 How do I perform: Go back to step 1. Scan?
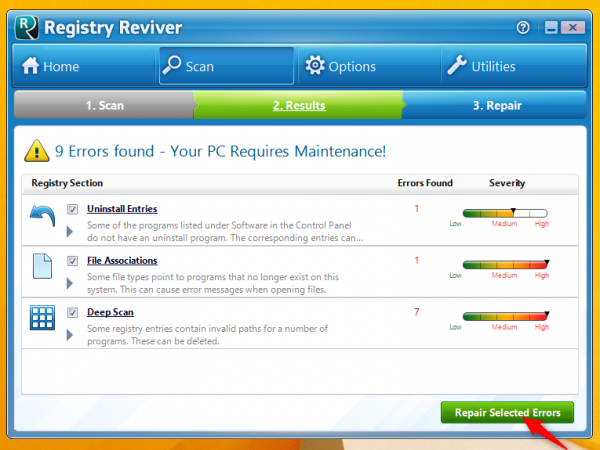pyautogui.click(x=104, y=105)
